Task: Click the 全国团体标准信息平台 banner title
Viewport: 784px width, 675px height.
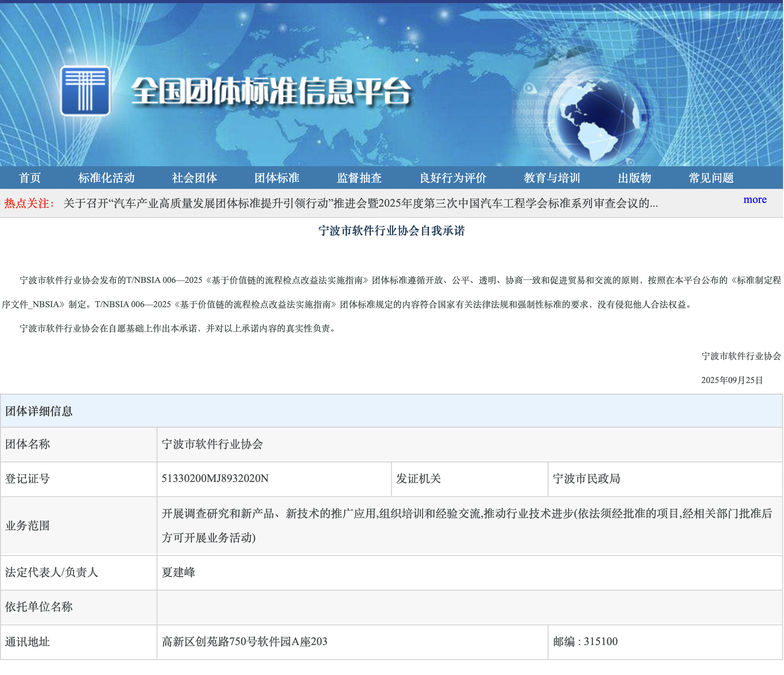Action: tap(271, 91)
